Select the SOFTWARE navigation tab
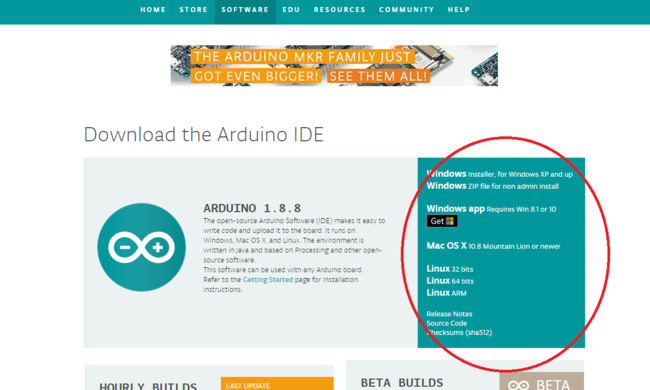The width and height of the screenshot is (650, 390). coord(245,10)
